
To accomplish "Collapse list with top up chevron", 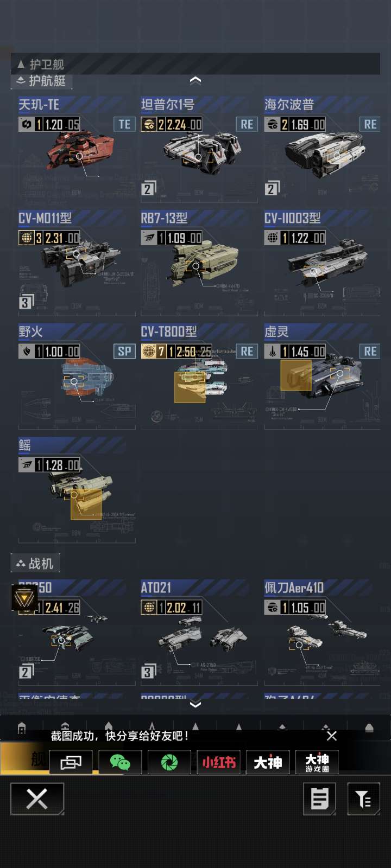I will point(195,80).
